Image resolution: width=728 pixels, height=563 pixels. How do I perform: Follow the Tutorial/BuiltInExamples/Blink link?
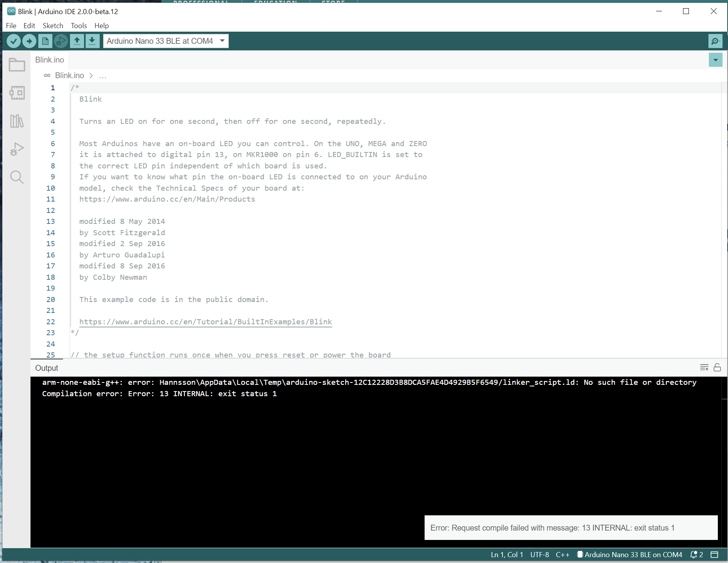pos(206,322)
